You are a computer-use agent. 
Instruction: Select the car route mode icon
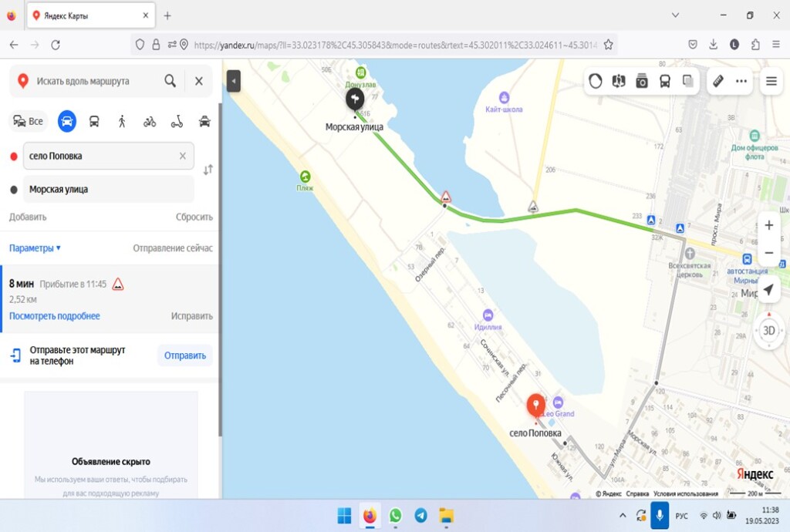67,121
